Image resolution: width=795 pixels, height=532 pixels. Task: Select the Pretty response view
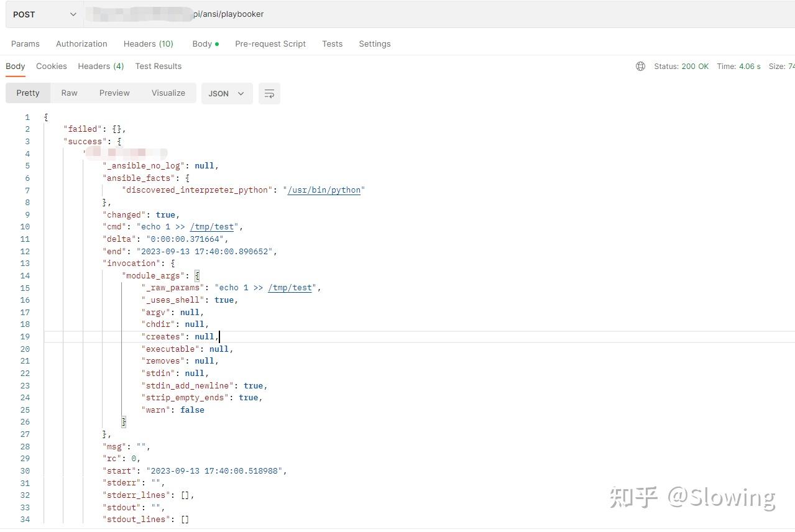[27, 93]
